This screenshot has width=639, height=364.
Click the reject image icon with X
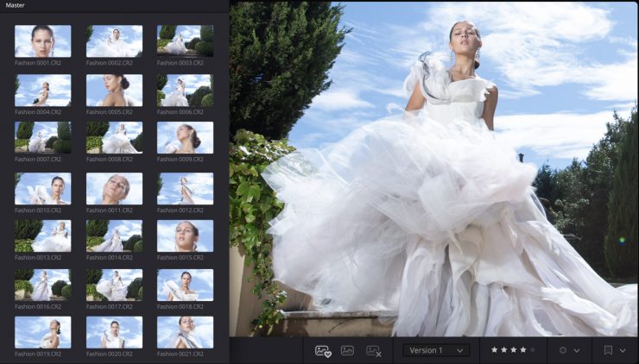tap(373, 350)
